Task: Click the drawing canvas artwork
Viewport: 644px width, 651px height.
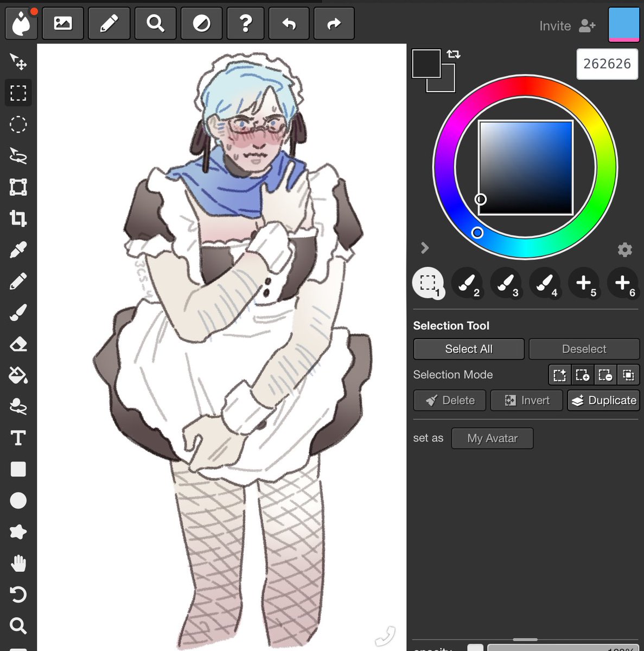Action: coord(221,347)
